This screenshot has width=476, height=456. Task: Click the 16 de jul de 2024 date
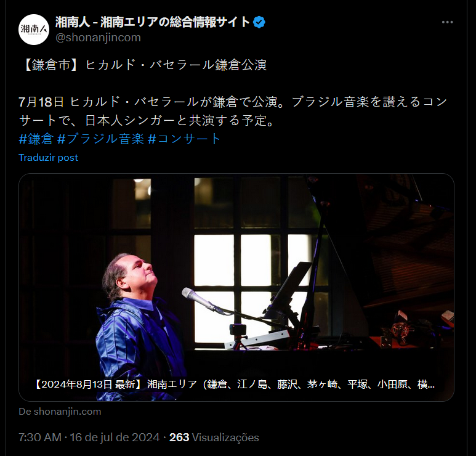pos(115,438)
